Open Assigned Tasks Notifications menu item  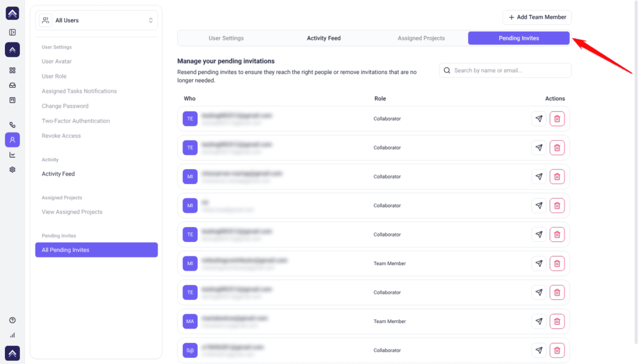79,91
